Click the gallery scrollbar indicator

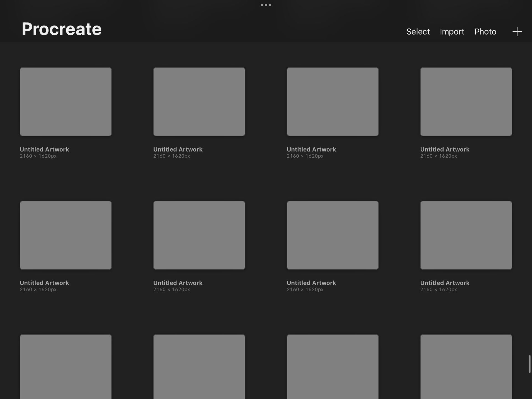(529, 364)
